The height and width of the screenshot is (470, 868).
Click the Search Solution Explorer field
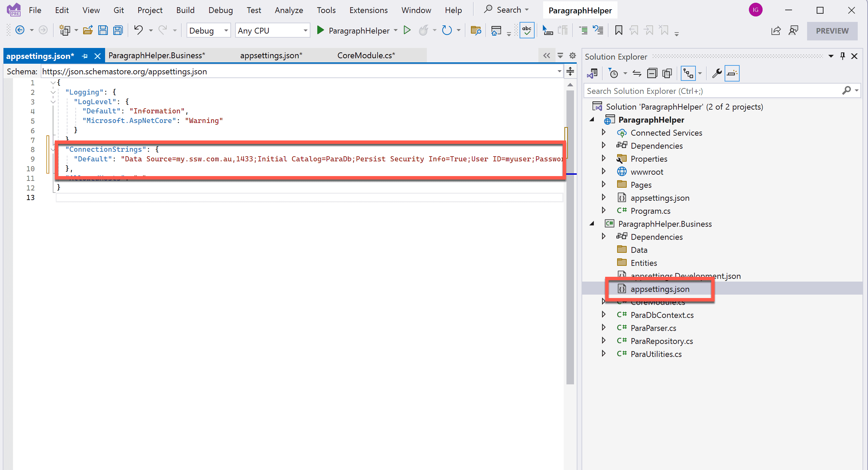coord(712,91)
